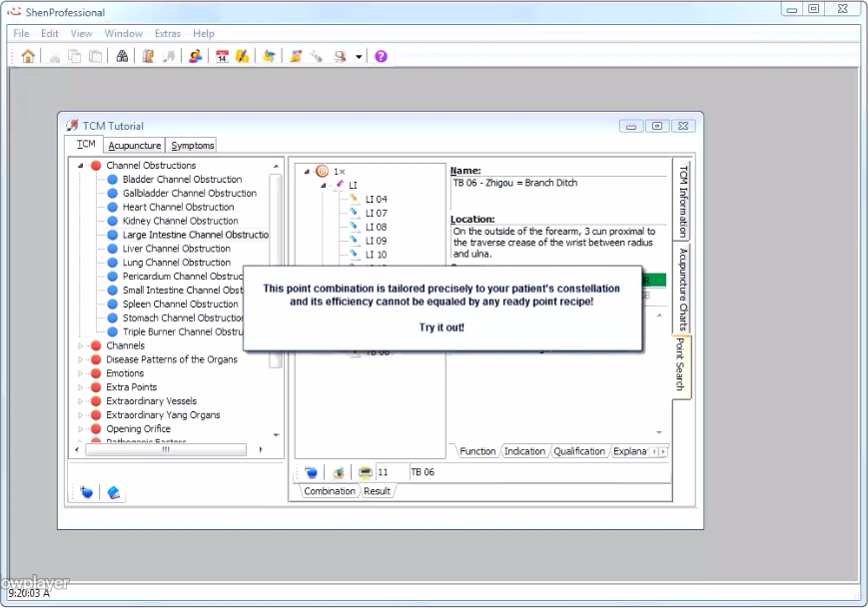Click the blue book icon under TCM tree
Screen dimensions: 868x608
coord(114,492)
